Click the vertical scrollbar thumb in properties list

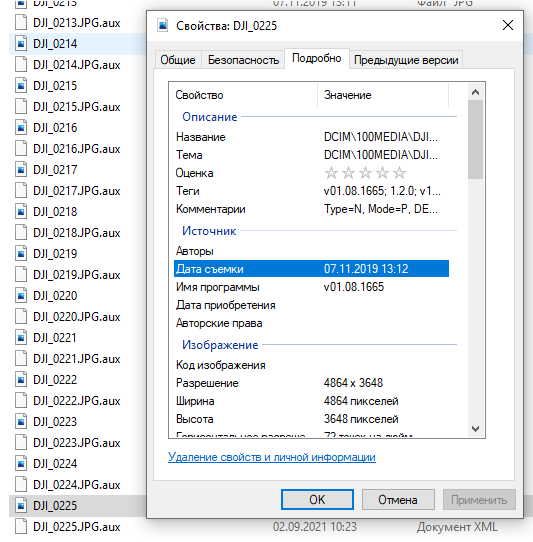tap(476, 140)
